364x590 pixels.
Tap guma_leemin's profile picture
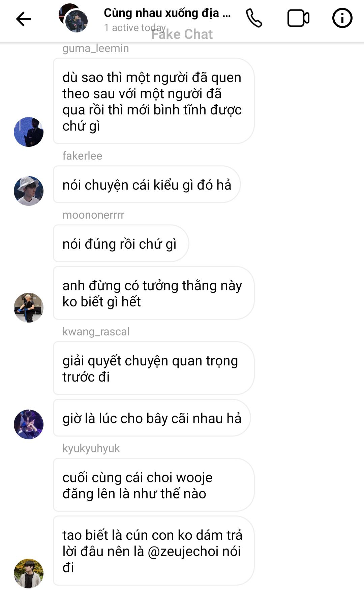(29, 132)
